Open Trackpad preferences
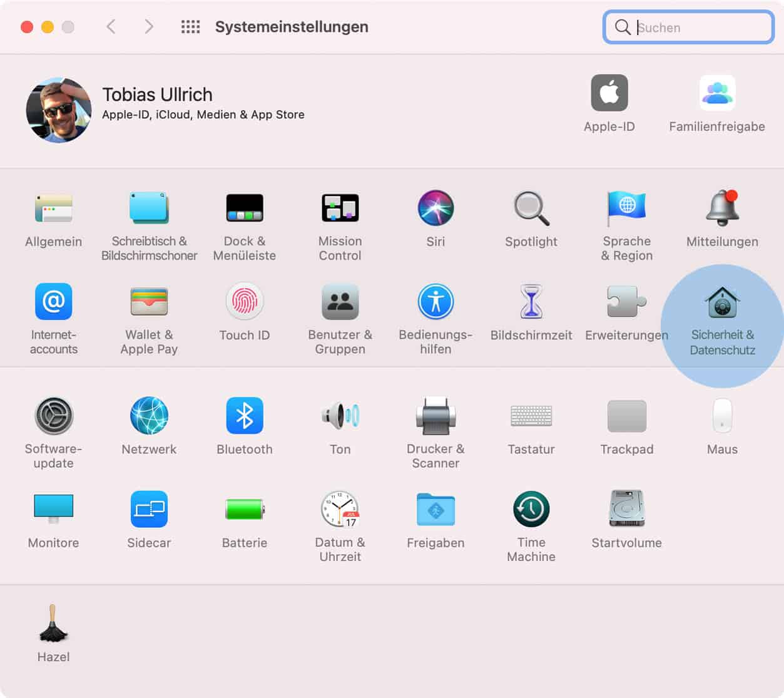Viewport: 784px width, 698px height. tap(627, 416)
